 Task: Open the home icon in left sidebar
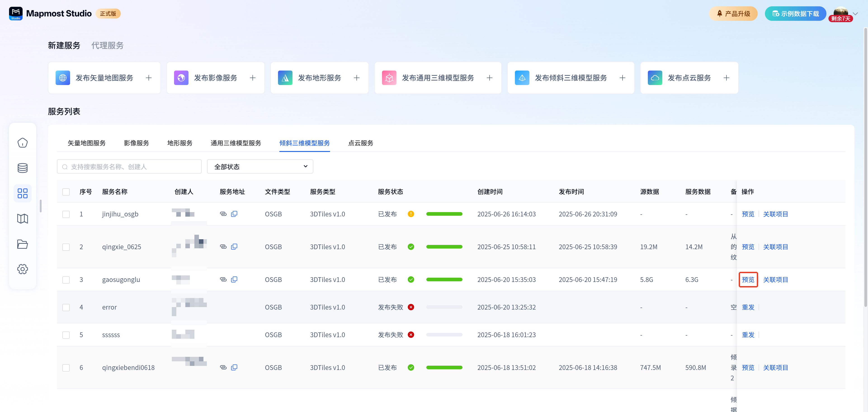pos(23,143)
